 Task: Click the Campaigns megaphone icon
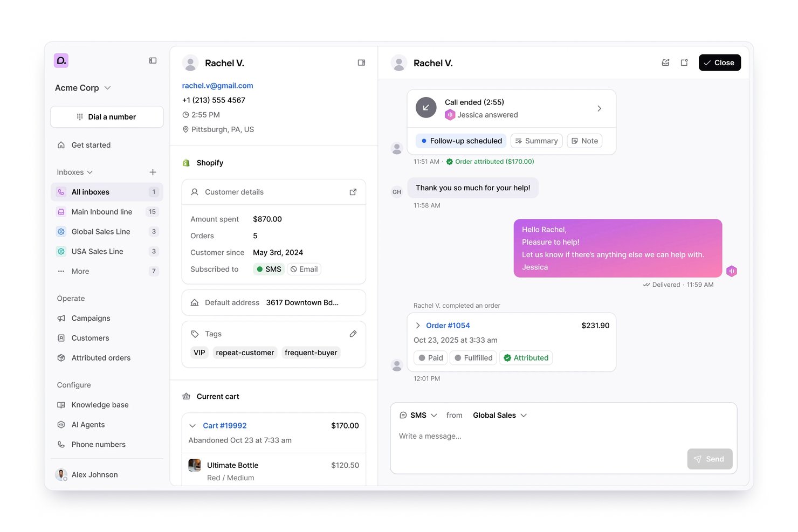[x=61, y=318]
